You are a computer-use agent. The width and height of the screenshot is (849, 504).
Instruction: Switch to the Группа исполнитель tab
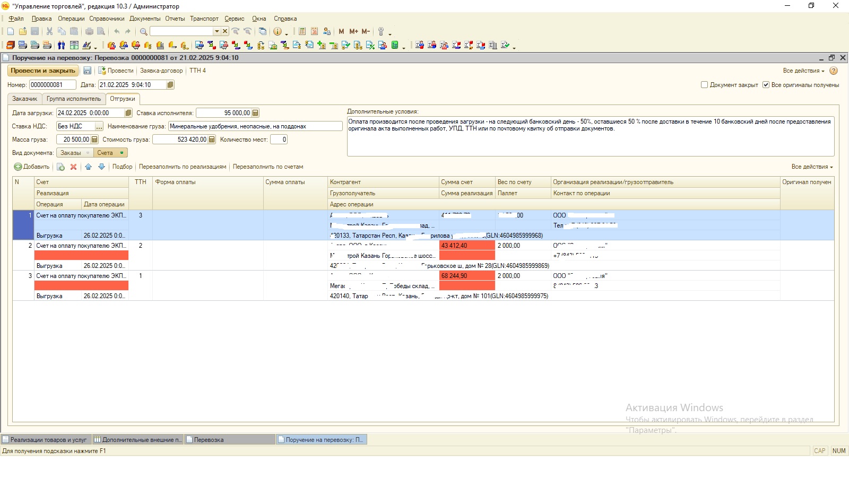click(74, 99)
